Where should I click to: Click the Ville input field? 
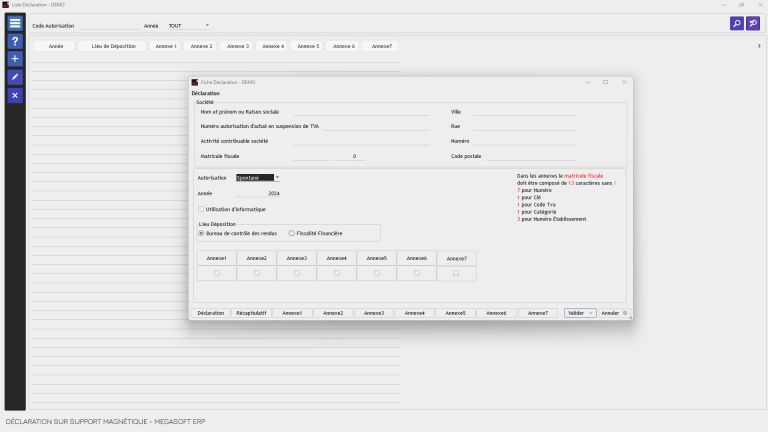(524, 112)
